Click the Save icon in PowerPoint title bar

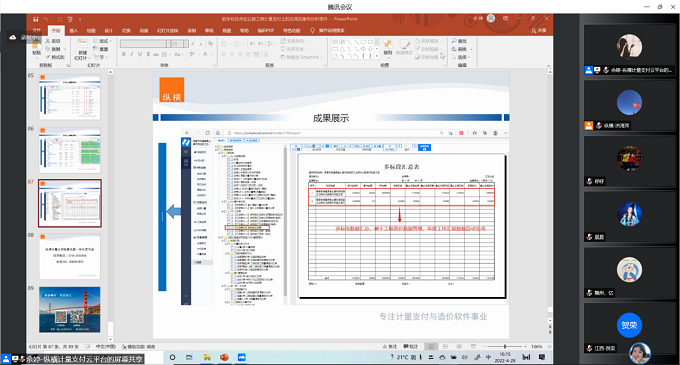[x=36, y=19]
